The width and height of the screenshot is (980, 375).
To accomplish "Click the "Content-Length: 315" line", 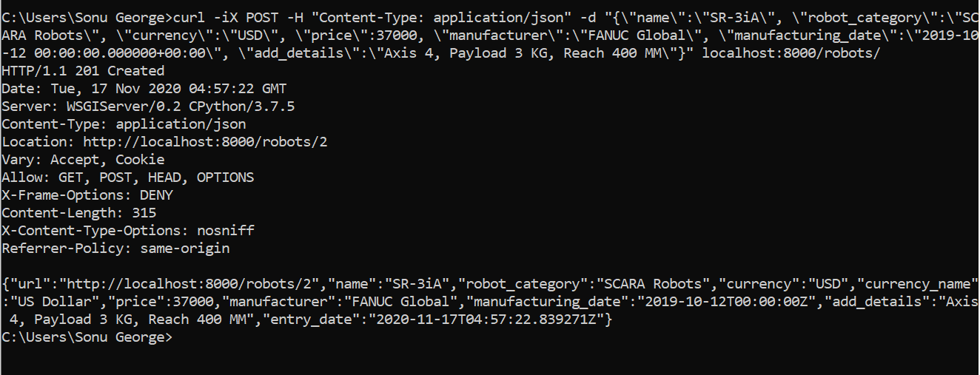I will pyautogui.click(x=79, y=213).
